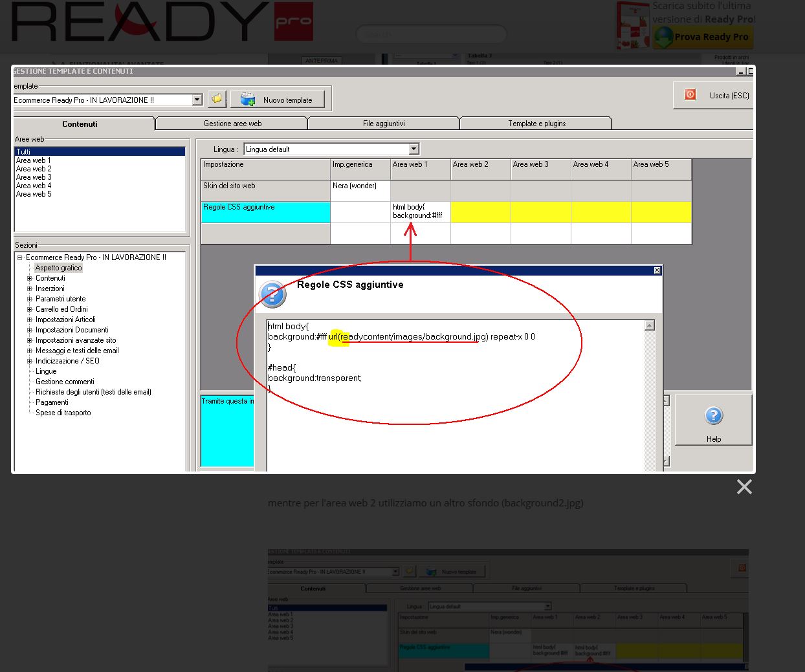
Task: Open the Lingua default dropdown
Action: click(x=414, y=149)
